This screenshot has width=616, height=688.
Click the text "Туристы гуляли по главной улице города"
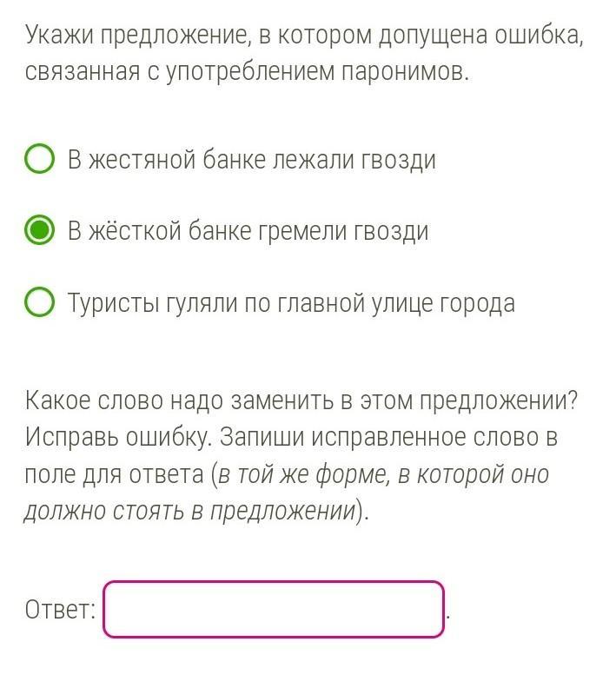point(291,303)
